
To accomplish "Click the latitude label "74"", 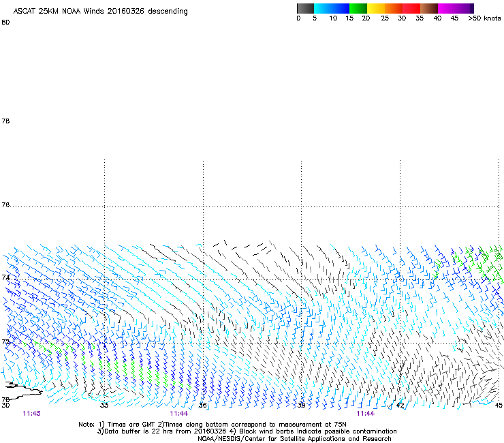I will point(5,277).
